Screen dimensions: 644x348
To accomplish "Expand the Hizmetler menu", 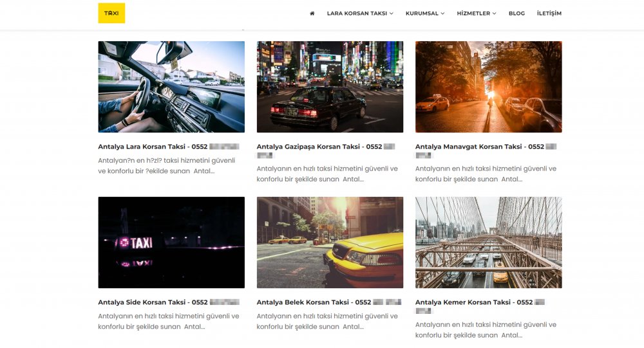I will [x=476, y=14].
